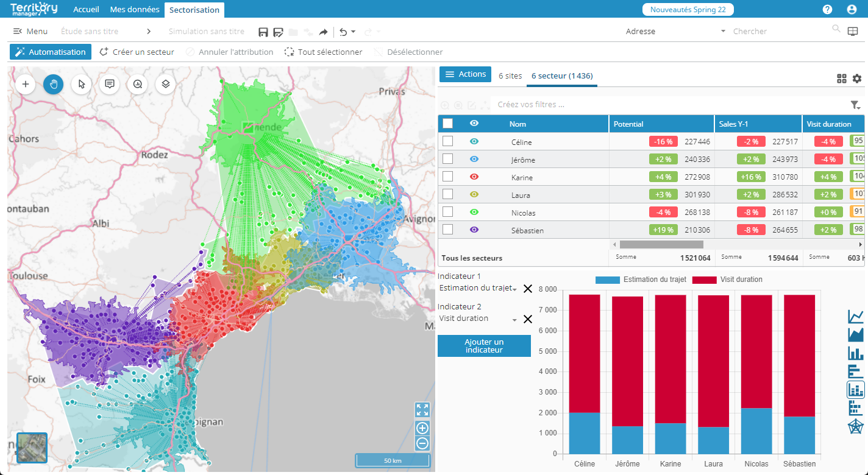
Task: Go to the Mes données tab
Action: [x=135, y=10]
